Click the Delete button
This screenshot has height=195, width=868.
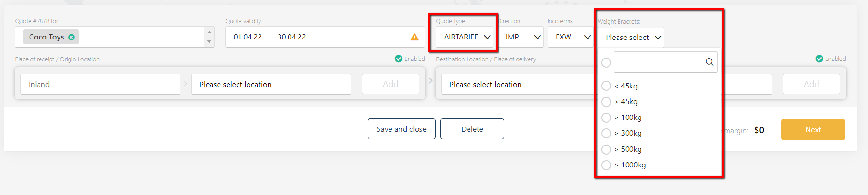pos(472,129)
